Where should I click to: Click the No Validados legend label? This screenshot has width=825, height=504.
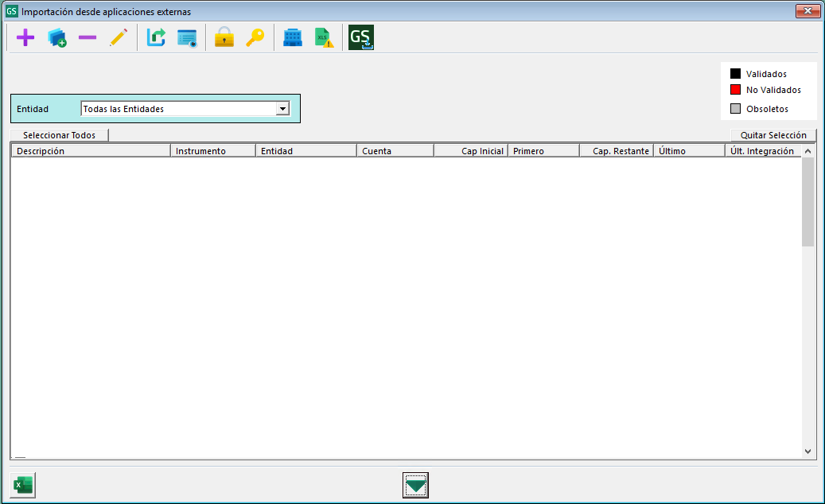[x=773, y=90]
